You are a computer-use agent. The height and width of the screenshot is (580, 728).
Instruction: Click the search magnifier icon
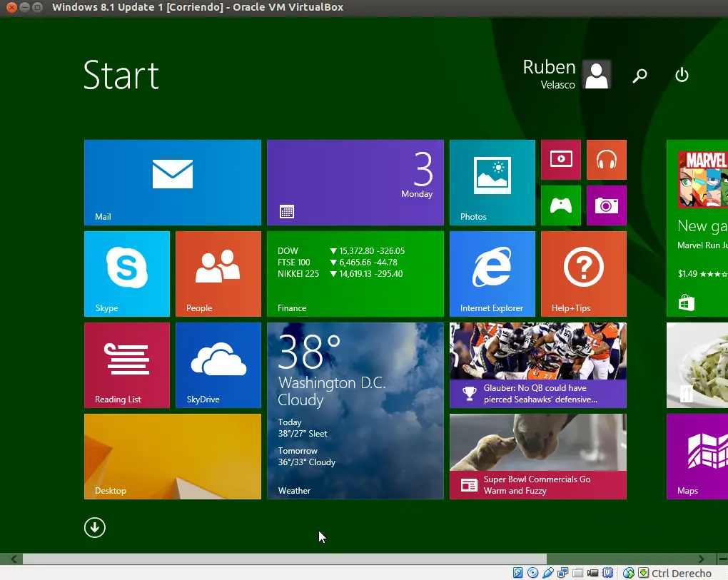click(639, 75)
